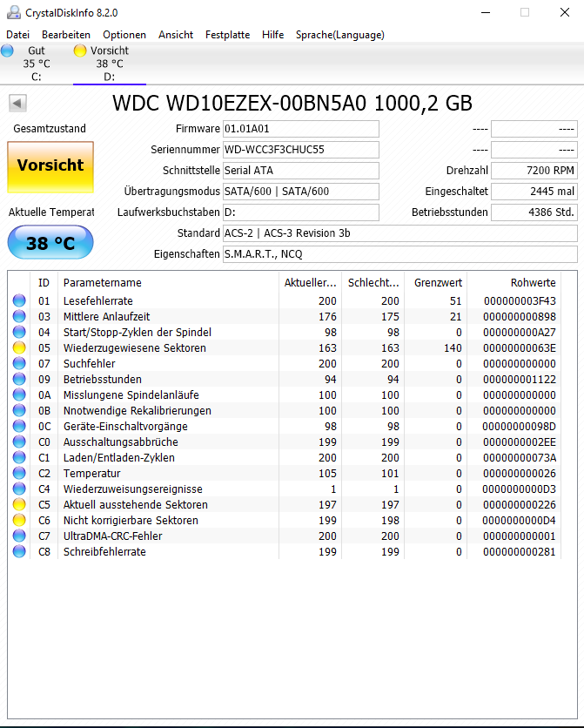Click the yellow Vorsicht health status button
This screenshot has height=728, width=584.
pyautogui.click(x=50, y=167)
